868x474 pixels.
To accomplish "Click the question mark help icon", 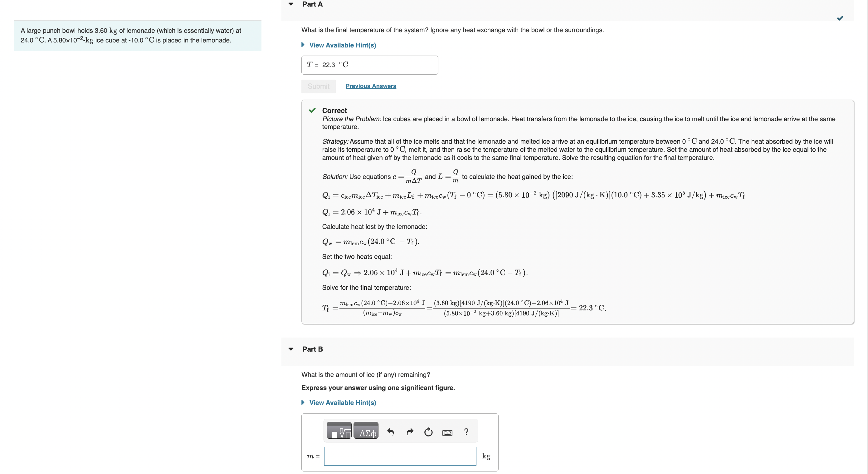I will [466, 432].
